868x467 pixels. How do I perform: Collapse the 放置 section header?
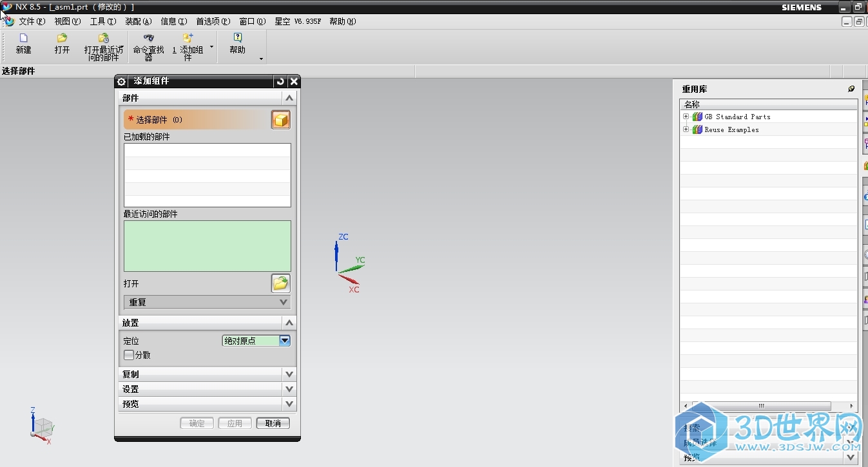point(207,323)
